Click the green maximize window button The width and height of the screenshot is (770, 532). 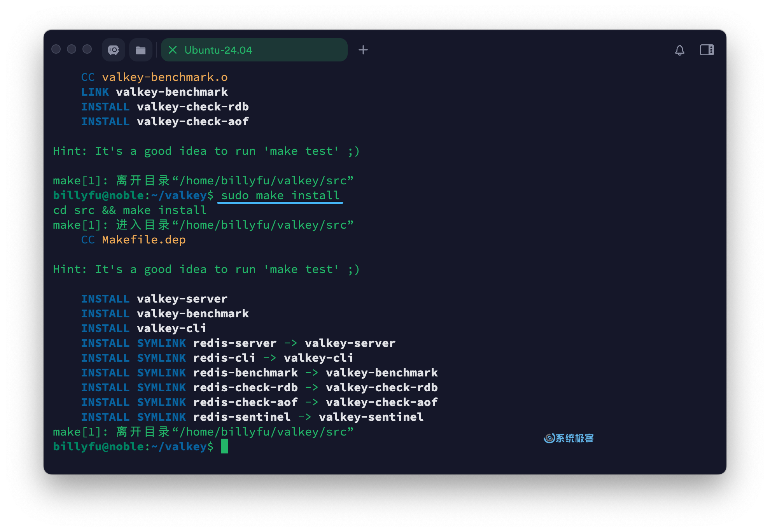[x=87, y=49]
